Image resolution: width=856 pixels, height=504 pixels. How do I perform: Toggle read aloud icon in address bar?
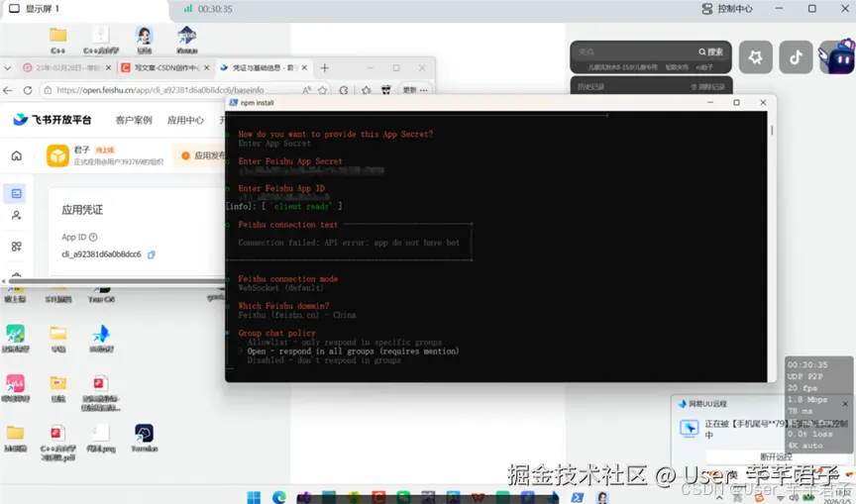(307, 90)
